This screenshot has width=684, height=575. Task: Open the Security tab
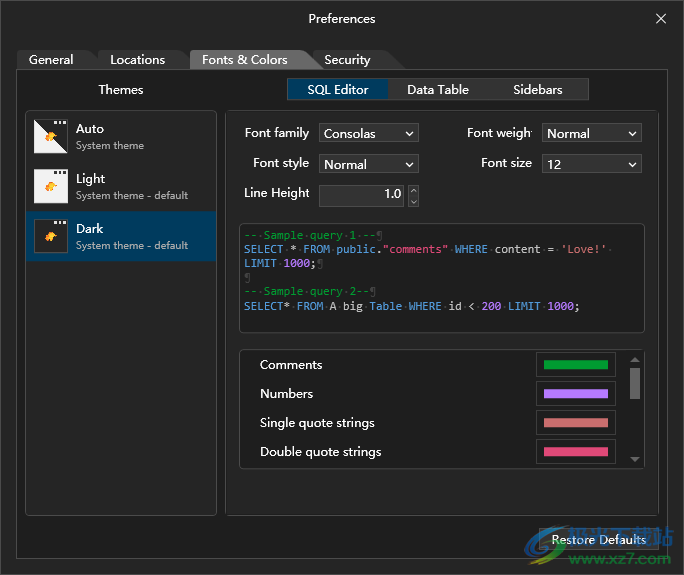pyautogui.click(x=347, y=60)
